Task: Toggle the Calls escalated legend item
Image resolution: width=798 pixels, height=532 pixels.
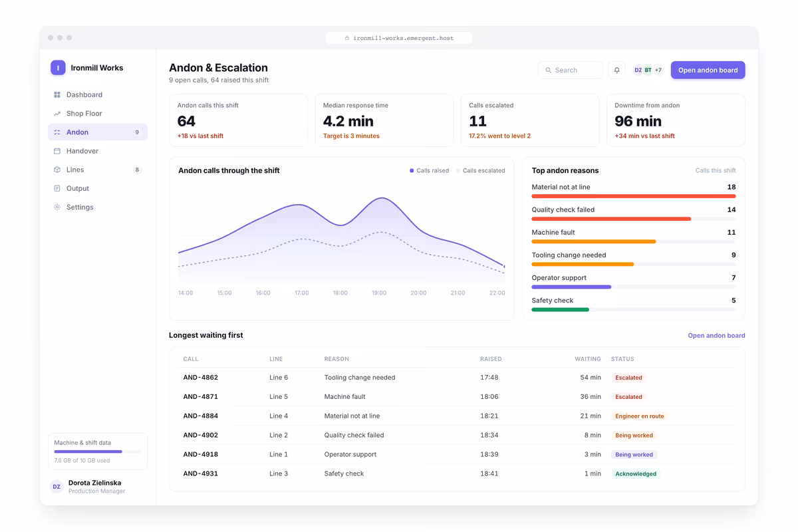Action: pos(481,171)
